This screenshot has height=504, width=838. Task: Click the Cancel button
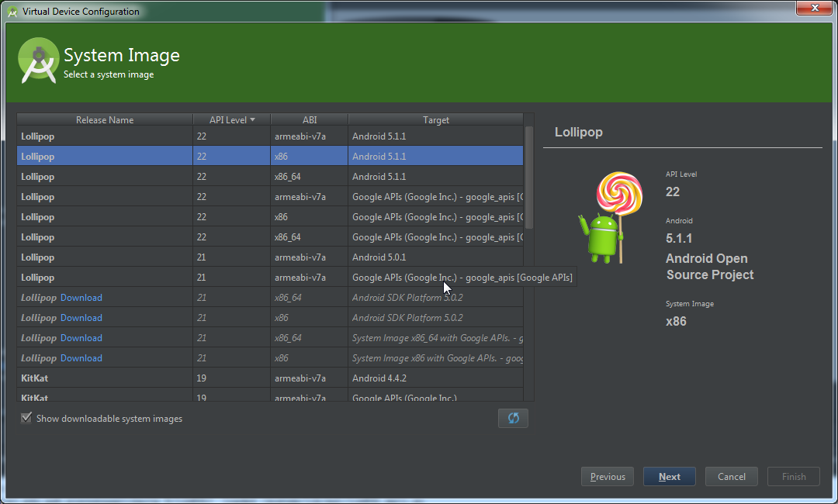[x=731, y=477]
